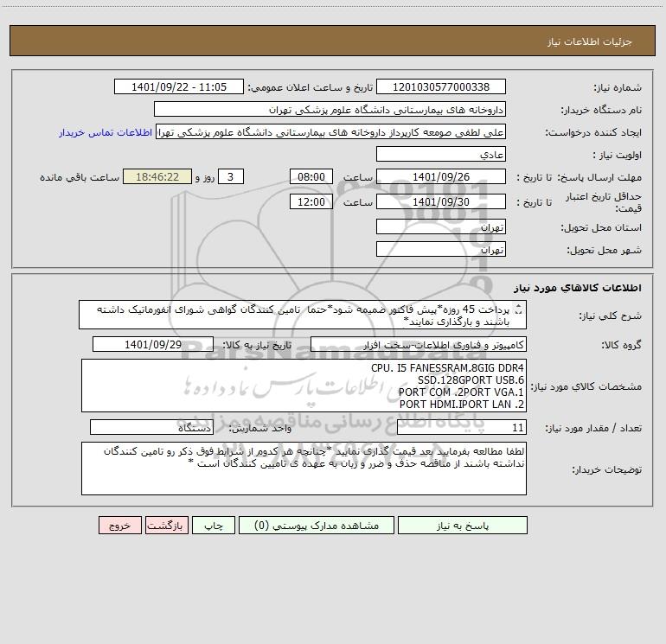Click the delivery city field تهران
Screen dimensions: 666x644
click(441, 249)
